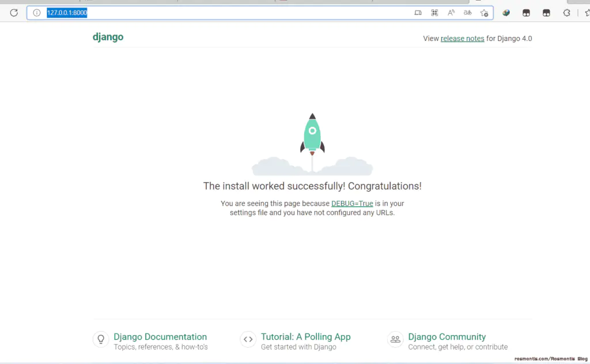Visit the Django Community link
This screenshot has height=364, width=590.
coord(447,336)
